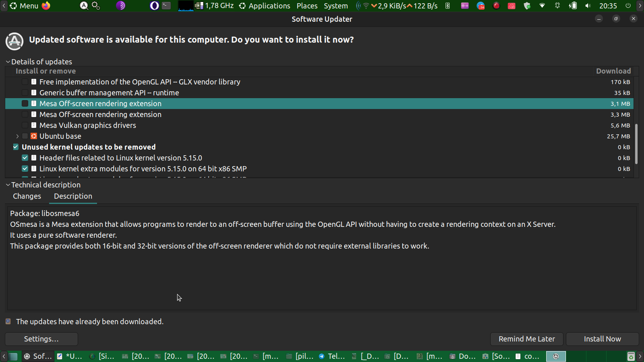
Task: Open the clock showing 20:35
Action: 608,6
